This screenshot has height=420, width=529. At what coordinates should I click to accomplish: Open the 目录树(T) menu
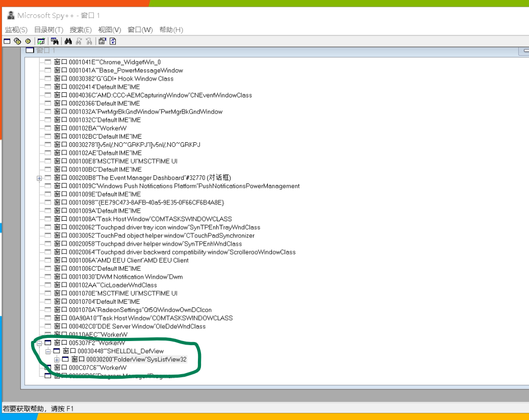tap(48, 30)
